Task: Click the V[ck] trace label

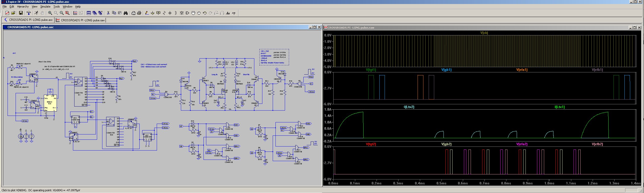Action: click(484, 33)
